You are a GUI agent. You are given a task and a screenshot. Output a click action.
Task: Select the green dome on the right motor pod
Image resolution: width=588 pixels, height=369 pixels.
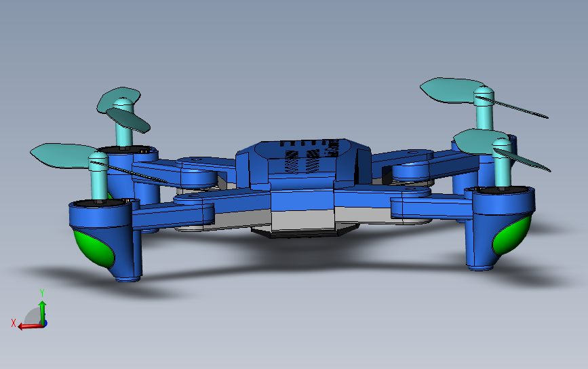[511, 235]
